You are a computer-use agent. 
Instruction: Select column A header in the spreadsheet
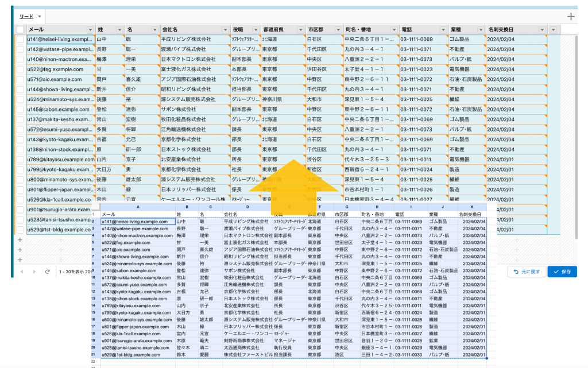click(x=138, y=207)
